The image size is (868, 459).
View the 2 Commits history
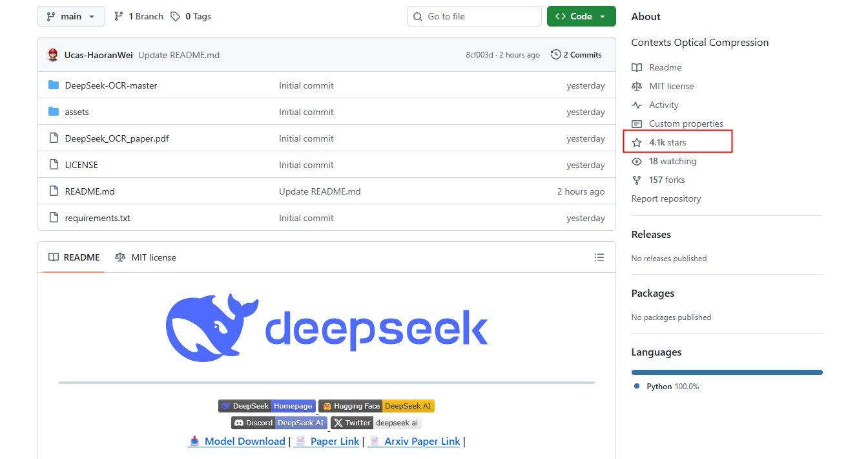(x=576, y=55)
